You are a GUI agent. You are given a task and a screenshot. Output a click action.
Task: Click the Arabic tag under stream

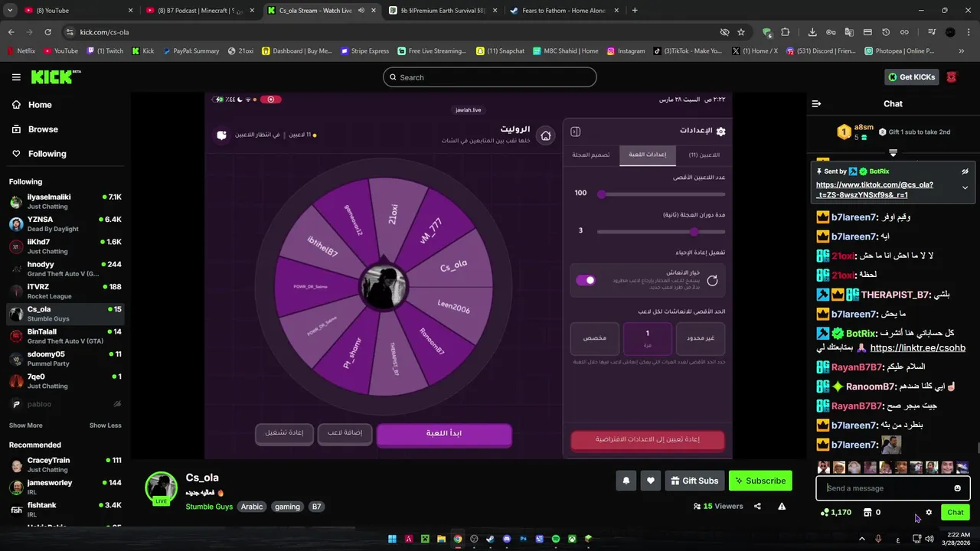pos(252,507)
